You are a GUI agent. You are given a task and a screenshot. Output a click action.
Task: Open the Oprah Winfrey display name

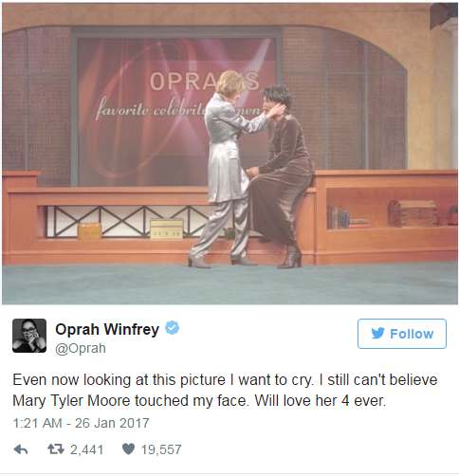(x=107, y=329)
